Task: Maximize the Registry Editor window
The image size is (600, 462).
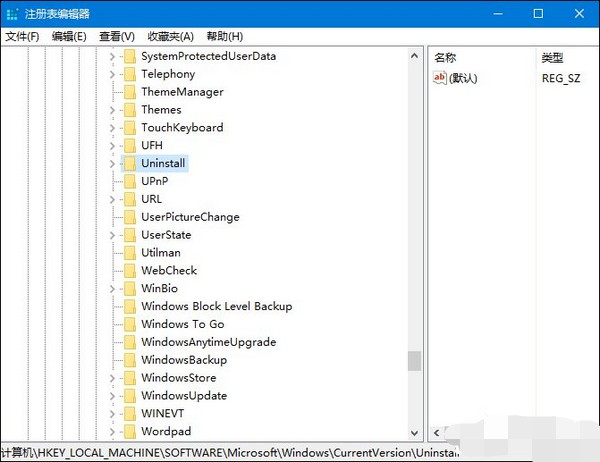Action: point(538,14)
